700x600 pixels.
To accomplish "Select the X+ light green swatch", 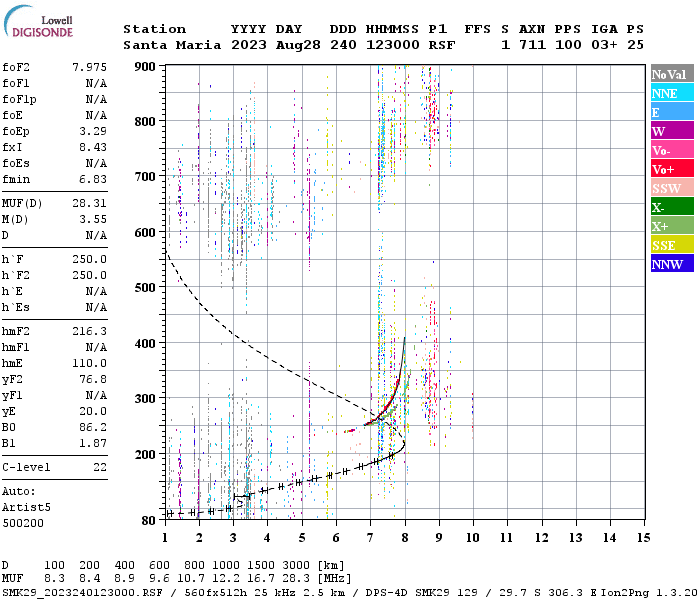I will tap(672, 225).
